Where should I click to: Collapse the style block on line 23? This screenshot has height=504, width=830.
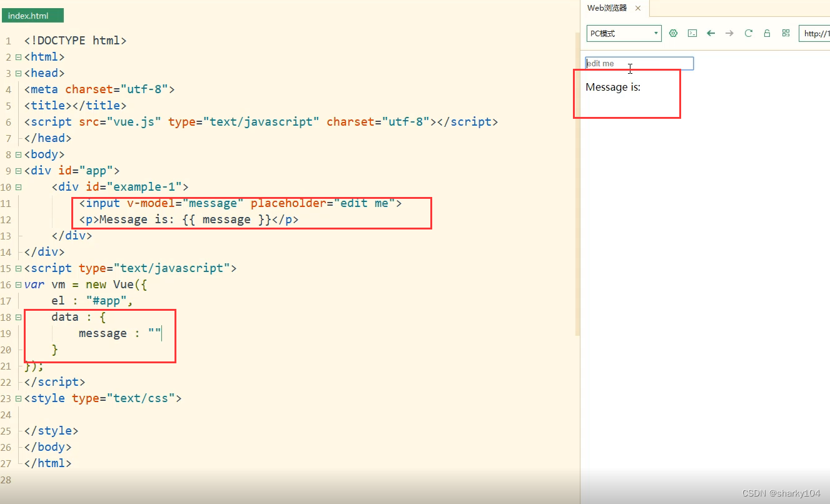(x=18, y=398)
